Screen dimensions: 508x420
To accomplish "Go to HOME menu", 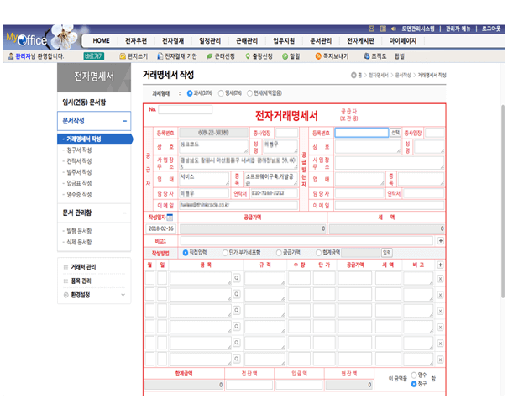I will point(102,41).
